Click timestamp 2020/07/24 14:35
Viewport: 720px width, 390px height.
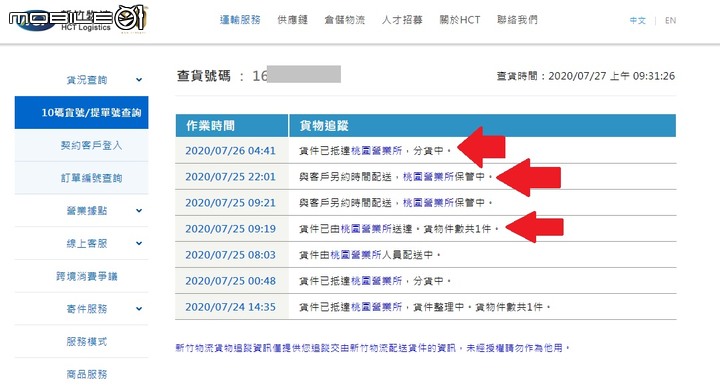pyautogui.click(x=231, y=307)
